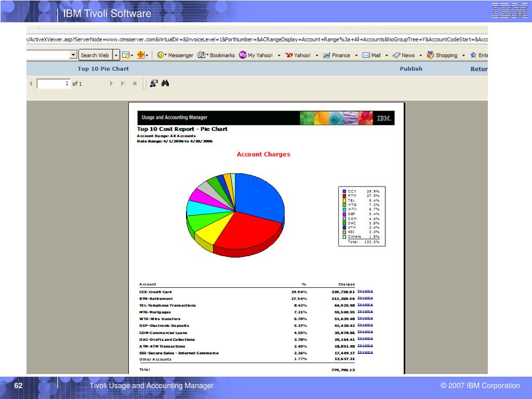The image size is (532, 399).
Task: Click the orange crosshair toolbar icon
Action: [140, 55]
